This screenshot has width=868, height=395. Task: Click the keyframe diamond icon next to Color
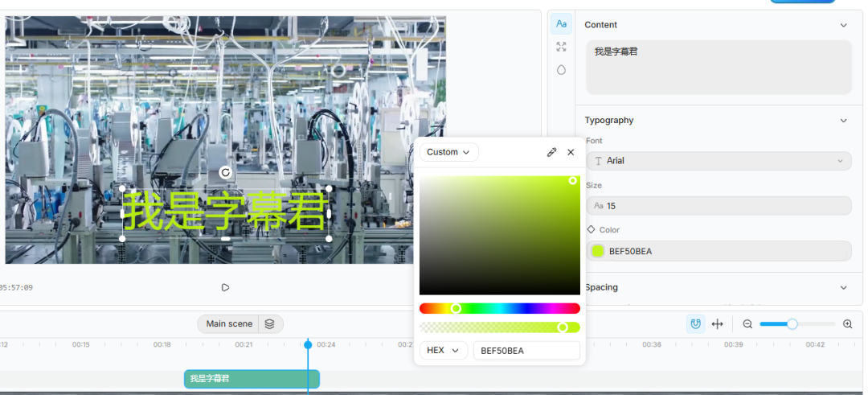pos(591,229)
